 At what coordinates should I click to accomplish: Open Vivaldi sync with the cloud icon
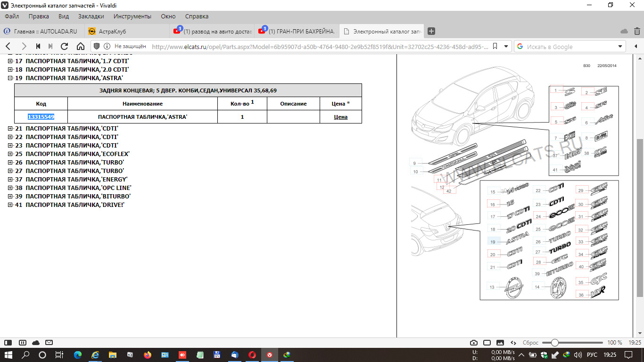35,343
